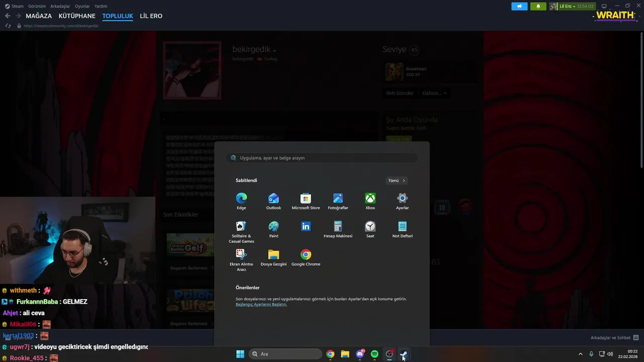This screenshot has height=362, width=644.
Task: Click Son Etkinlikler heading
Action: [181, 215]
